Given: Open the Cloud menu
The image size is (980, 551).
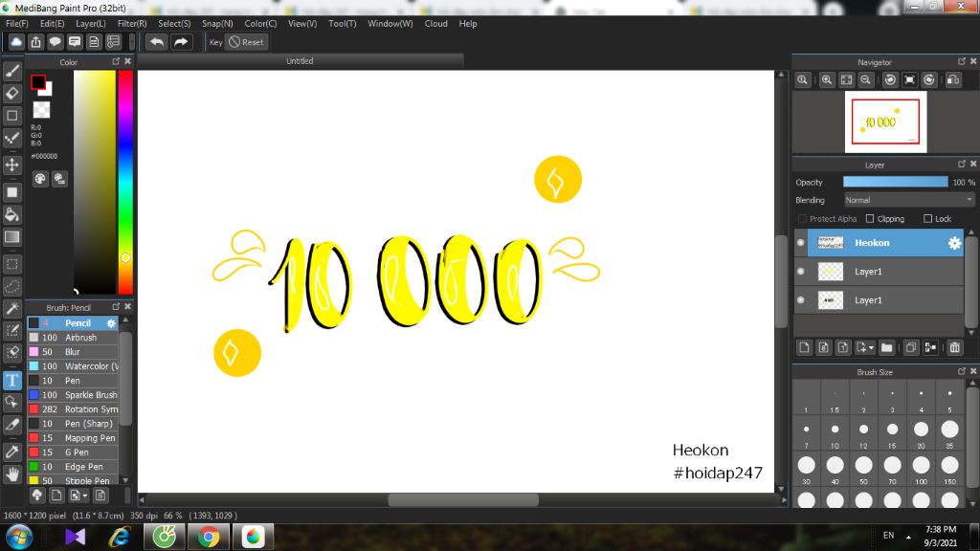Looking at the screenshot, I should pyautogui.click(x=435, y=24).
